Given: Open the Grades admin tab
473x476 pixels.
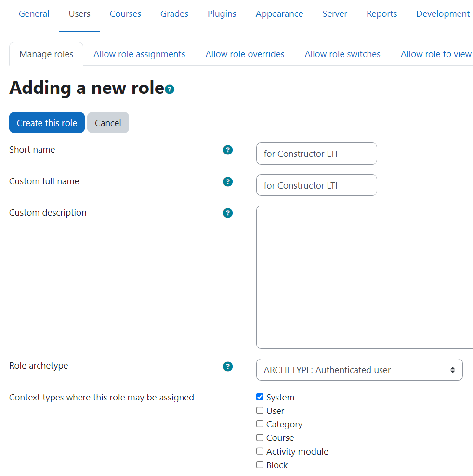Looking at the screenshot, I should 174,14.
